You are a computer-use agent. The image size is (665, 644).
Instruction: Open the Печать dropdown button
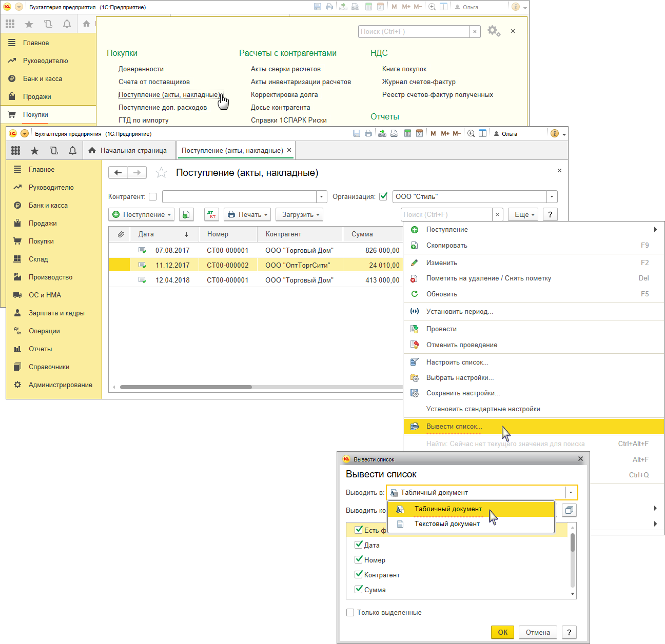(247, 214)
